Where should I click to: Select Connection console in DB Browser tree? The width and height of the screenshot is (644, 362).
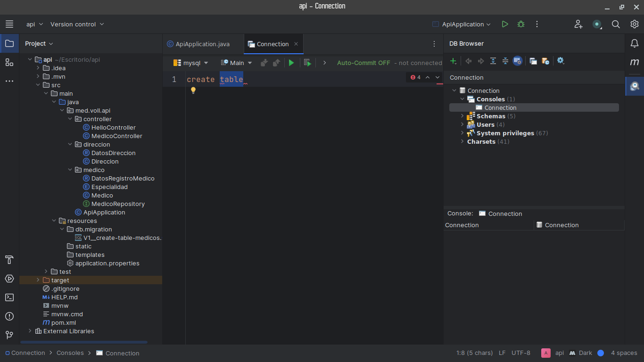(534, 107)
